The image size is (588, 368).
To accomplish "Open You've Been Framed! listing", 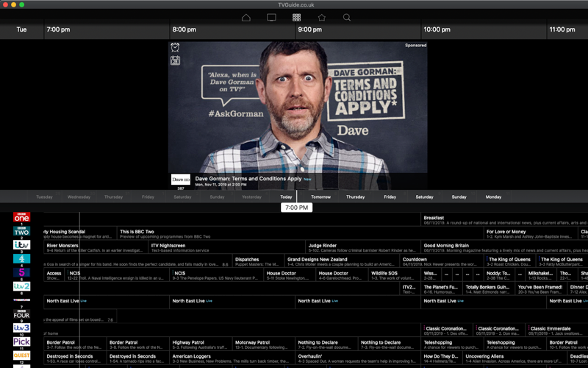I will pyautogui.click(x=541, y=289).
